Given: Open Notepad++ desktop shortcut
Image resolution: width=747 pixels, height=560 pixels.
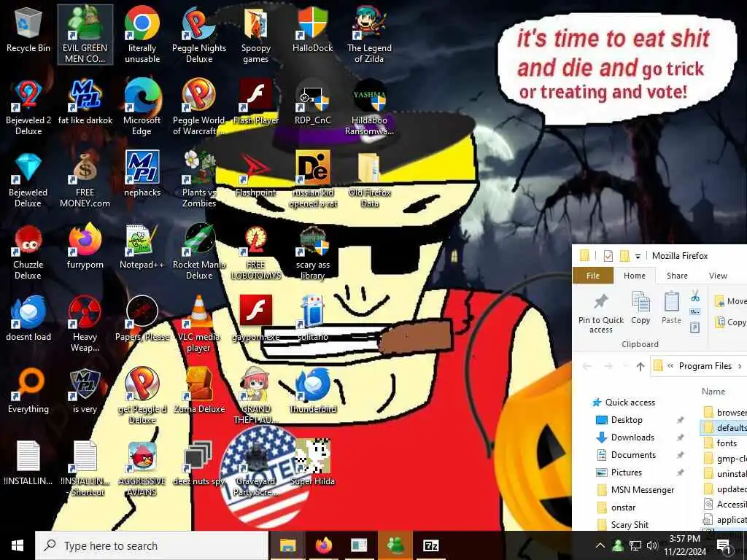Looking at the screenshot, I should click(x=142, y=248).
